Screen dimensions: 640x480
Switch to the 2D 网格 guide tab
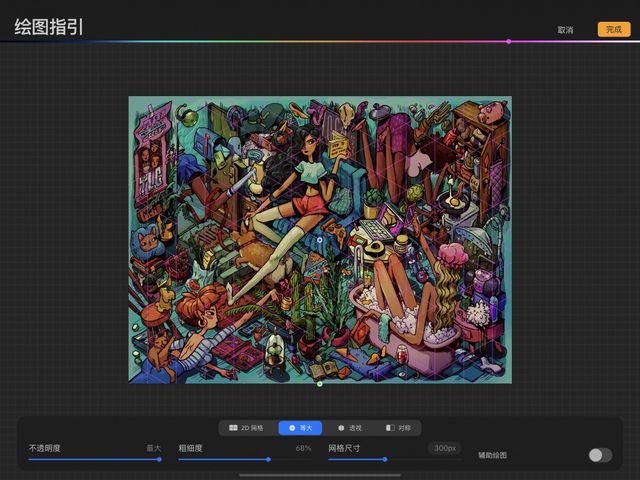[246, 428]
